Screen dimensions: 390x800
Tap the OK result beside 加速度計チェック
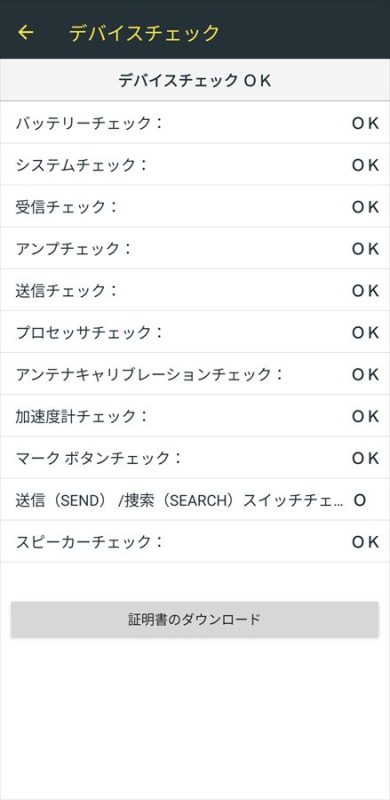coord(365,416)
